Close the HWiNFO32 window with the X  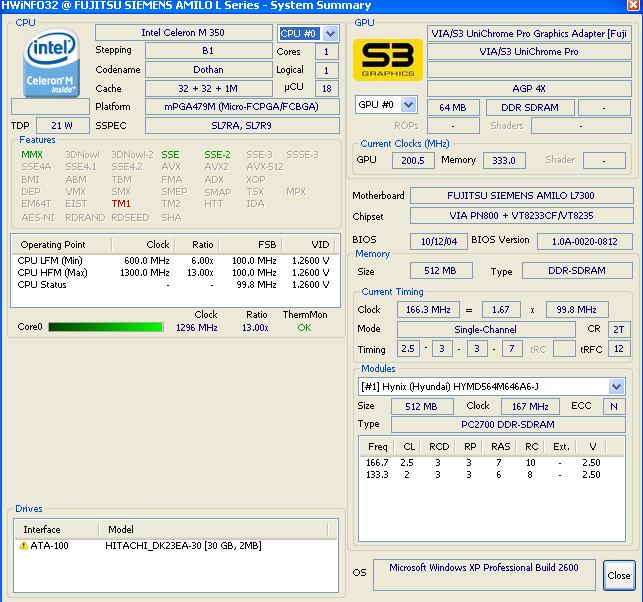pos(634,5)
